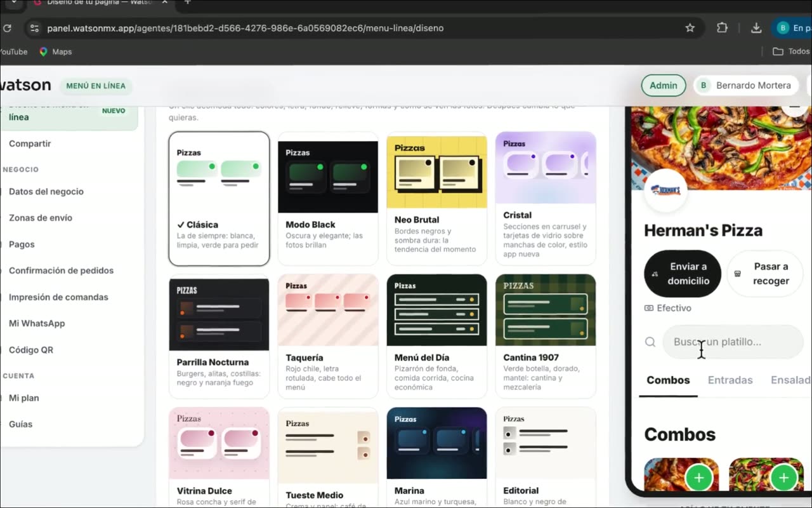Open Código QR page

coord(31,350)
